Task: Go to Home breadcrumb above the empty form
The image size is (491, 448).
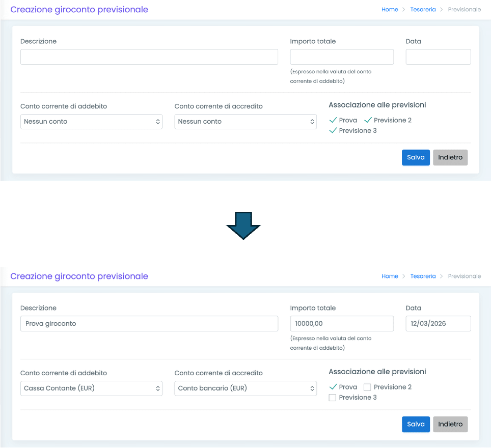Action: pos(390,9)
